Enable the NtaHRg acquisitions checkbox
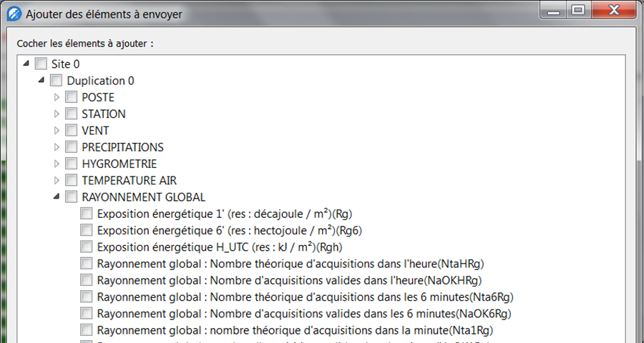 pyautogui.click(x=87, y=263)
